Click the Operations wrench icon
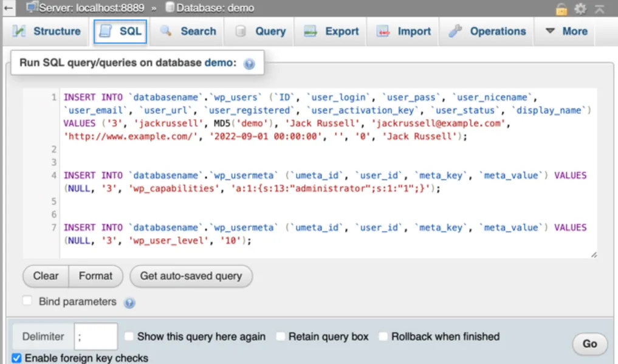 455,31
